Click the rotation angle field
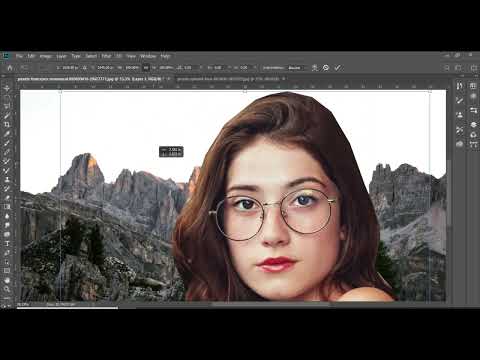The height and width of the screenshot is (360, 480). (188, 68)
